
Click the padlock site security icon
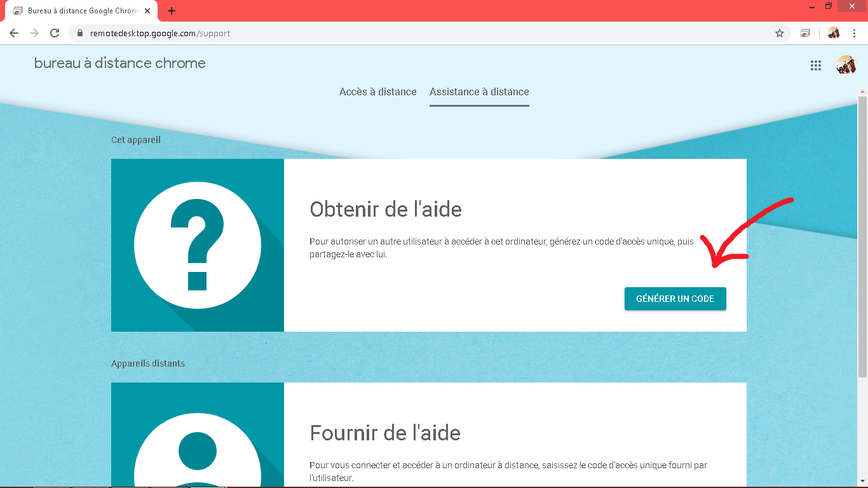(x=80, y=33)
